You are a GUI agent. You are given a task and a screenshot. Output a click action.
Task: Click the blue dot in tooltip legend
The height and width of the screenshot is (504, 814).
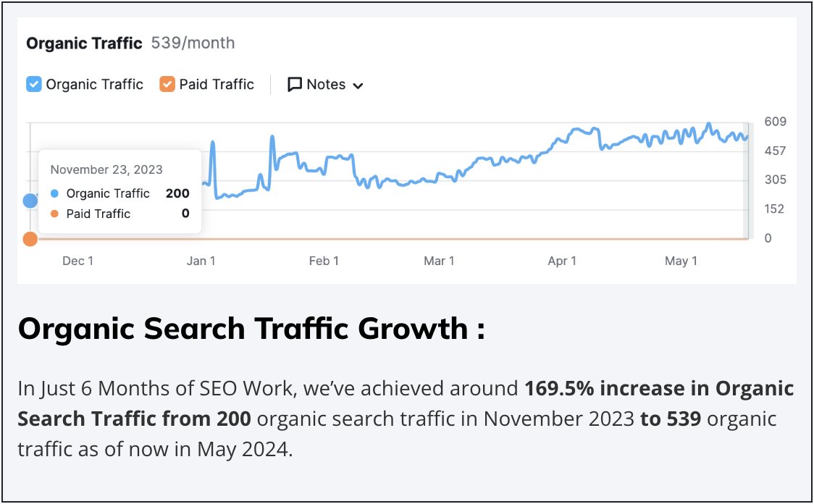pos(55,194)
